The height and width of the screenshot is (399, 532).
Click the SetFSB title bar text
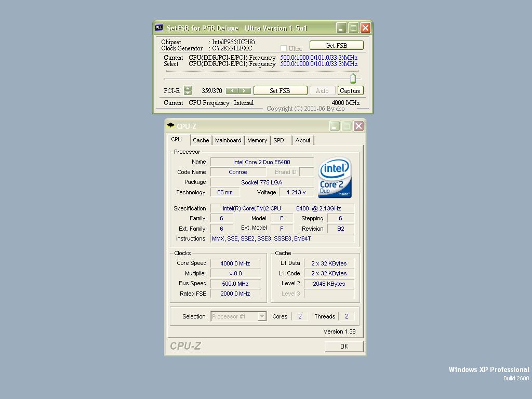coord(237,28)
